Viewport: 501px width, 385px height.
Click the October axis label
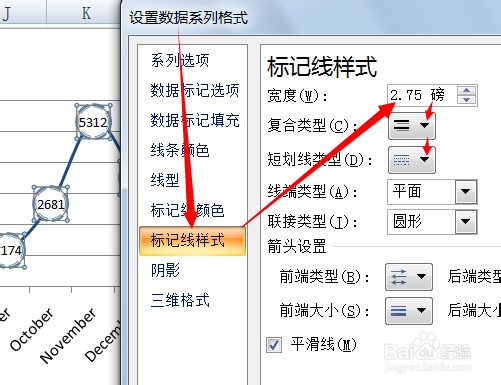tap(31, 329)
